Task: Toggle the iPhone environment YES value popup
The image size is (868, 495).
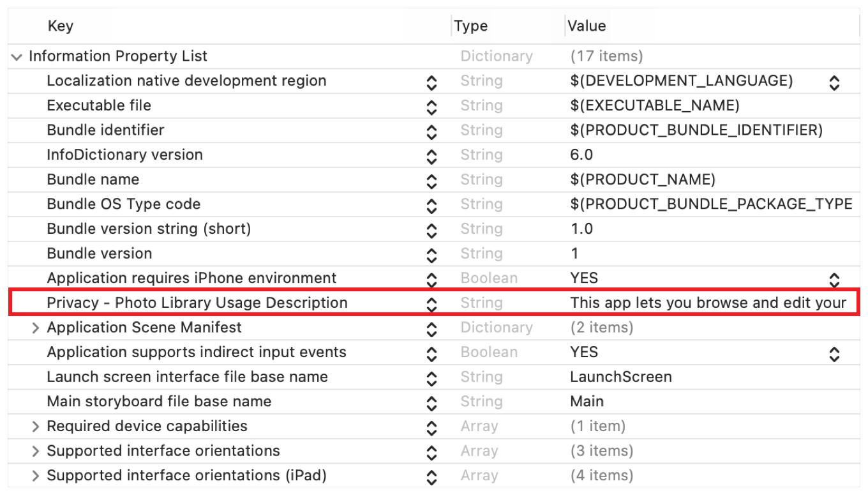Action: (x=834, y=280)
